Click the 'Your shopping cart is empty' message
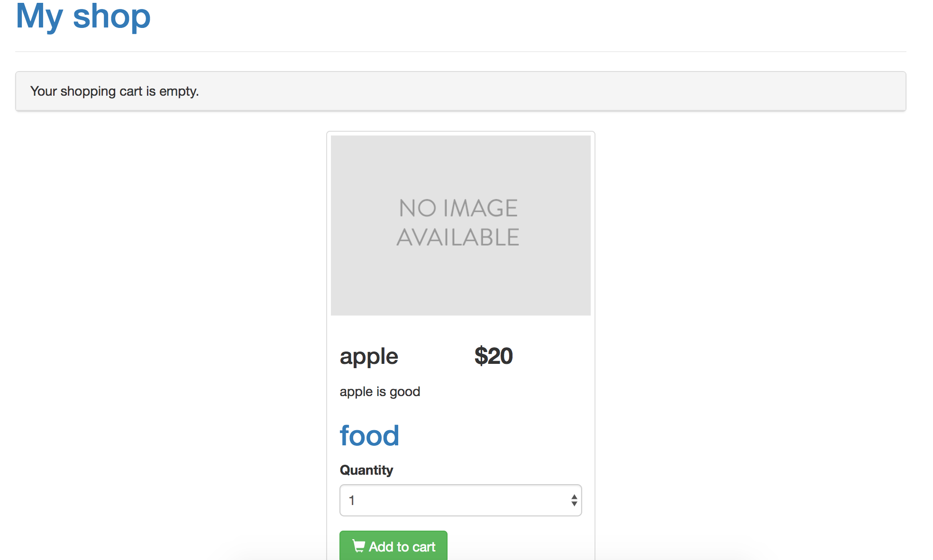This screenshot has width=933, height=560. [x=114, y=91]
